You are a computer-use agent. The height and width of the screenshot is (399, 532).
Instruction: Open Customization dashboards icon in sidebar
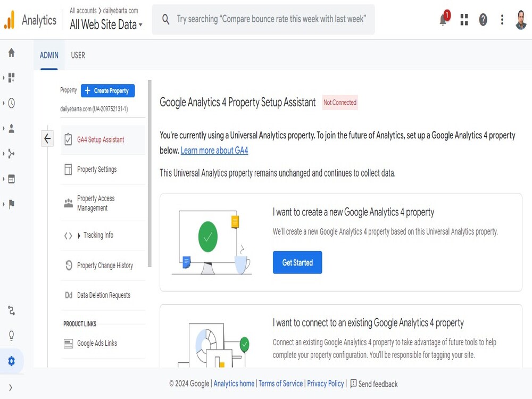(x=11, y=78)
